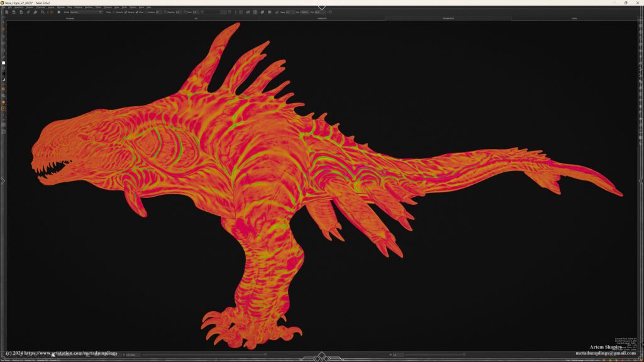
Task: Click the new project icon in toolbar
Action: coord(6,12)
